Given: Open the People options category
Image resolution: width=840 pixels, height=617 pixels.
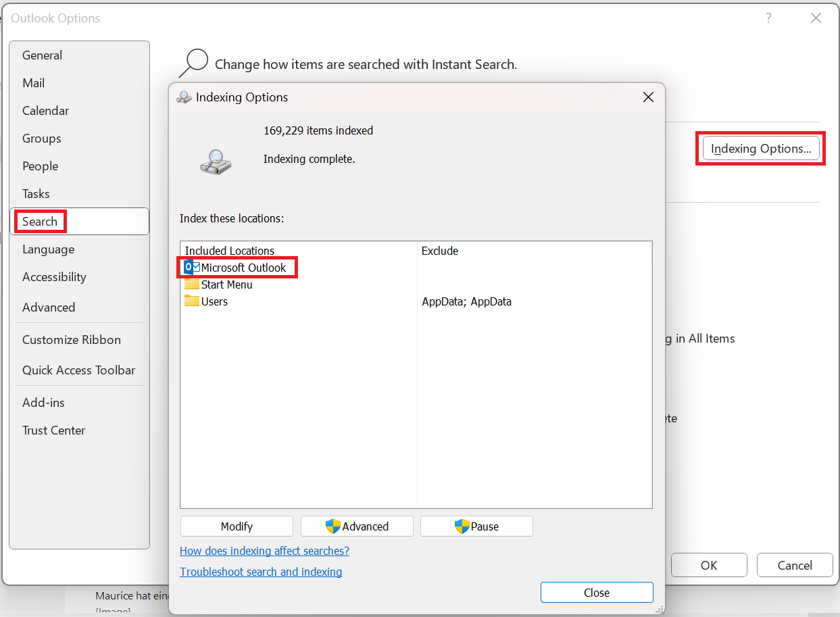Looking at the screenshot, I should click(79, 166).
